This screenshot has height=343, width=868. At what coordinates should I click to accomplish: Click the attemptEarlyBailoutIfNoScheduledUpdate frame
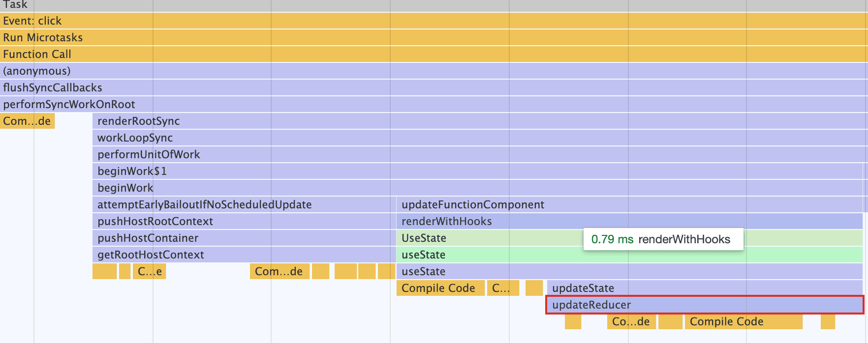pyautogui.click(x=244, y=204)
